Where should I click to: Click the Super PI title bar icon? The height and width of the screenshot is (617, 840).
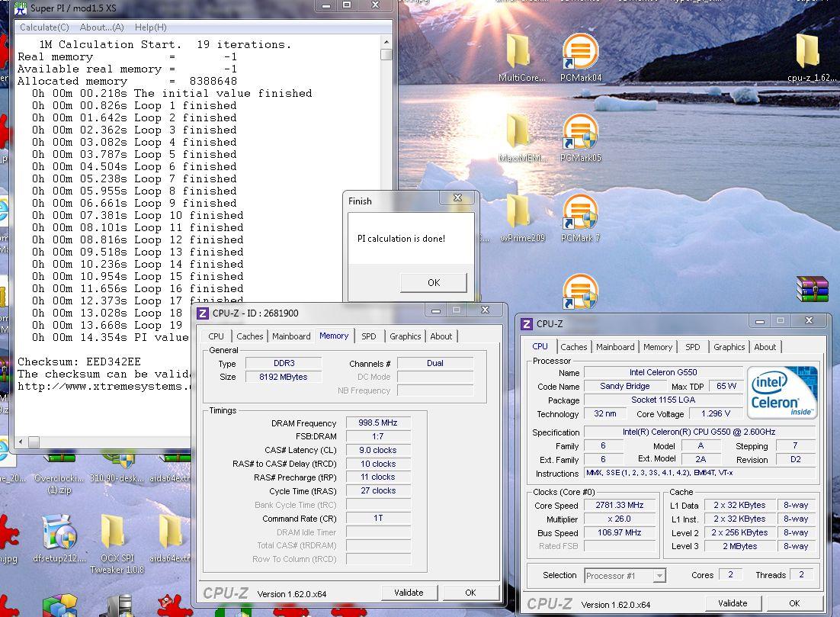tap(21, 8)
